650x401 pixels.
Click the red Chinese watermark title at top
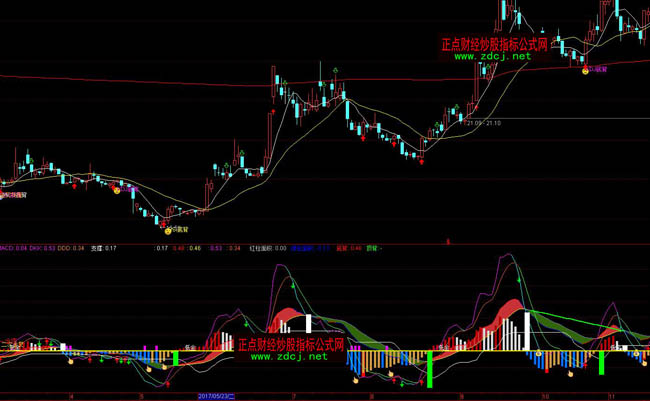click(495, 44)
